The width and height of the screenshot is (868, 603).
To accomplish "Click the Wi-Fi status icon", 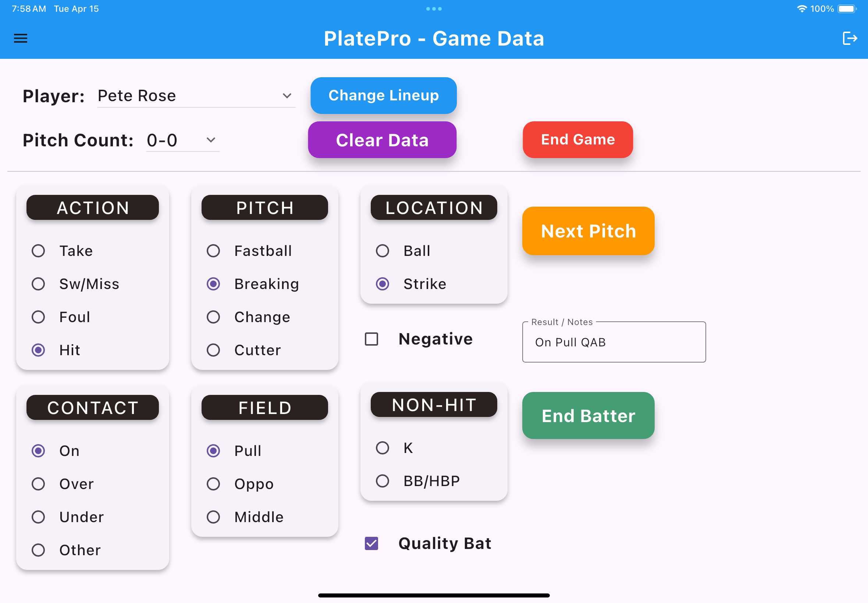I will pos(802,8).
